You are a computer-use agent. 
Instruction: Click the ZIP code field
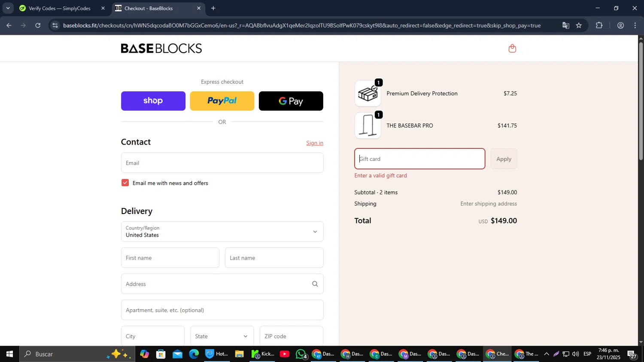click(291, 336)
